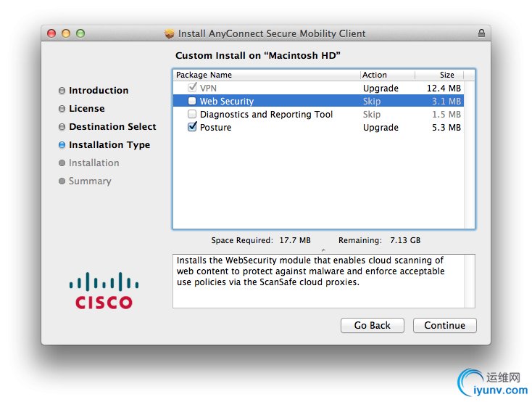Click the 3.1 MB size value
532x402 pixels.
(x=446, y=102)
